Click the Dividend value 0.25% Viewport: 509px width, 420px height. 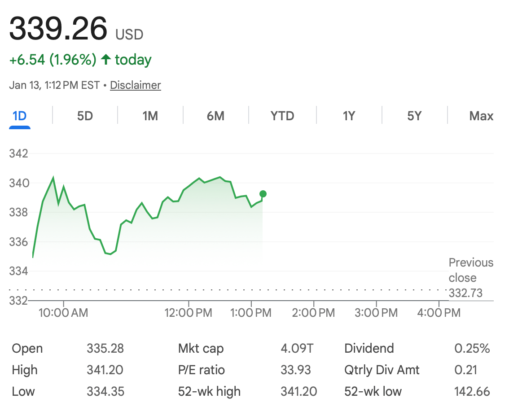click(x=472, y=348)
